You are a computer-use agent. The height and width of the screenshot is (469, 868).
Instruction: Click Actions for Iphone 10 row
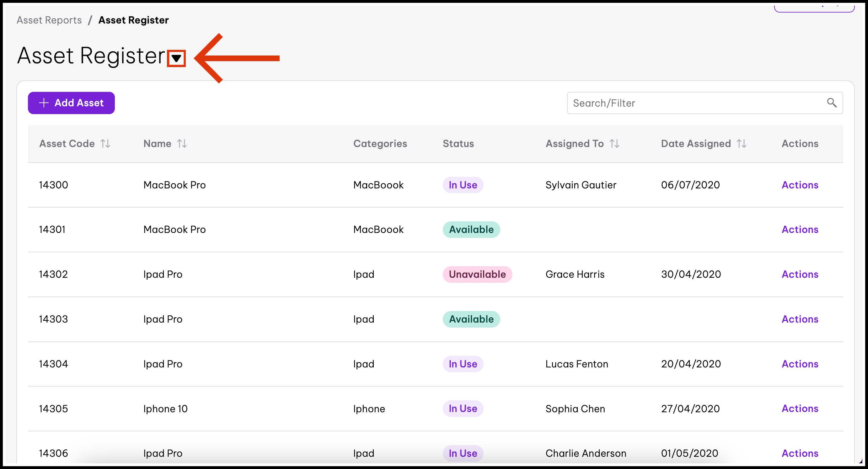(x=800, y=408)
